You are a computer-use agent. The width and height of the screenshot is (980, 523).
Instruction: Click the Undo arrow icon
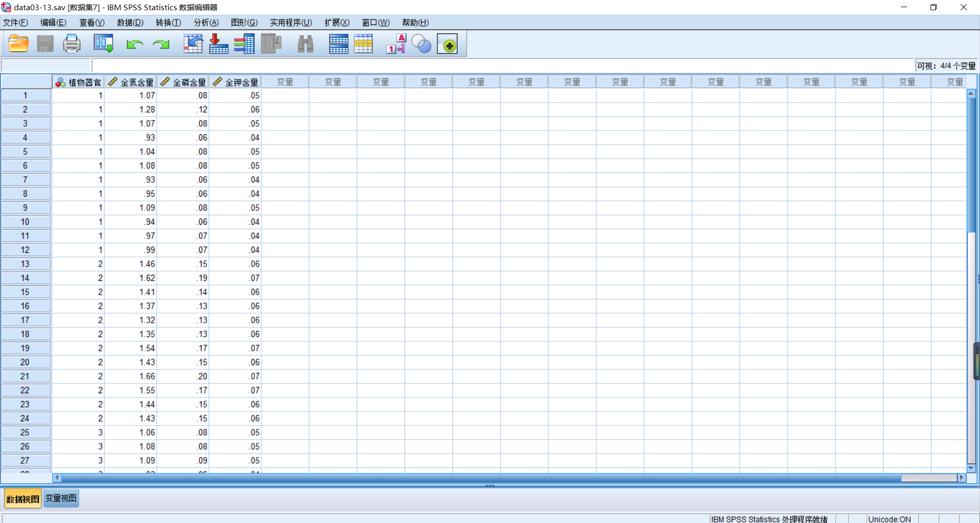pyautogui.click(x=135, y=44)
